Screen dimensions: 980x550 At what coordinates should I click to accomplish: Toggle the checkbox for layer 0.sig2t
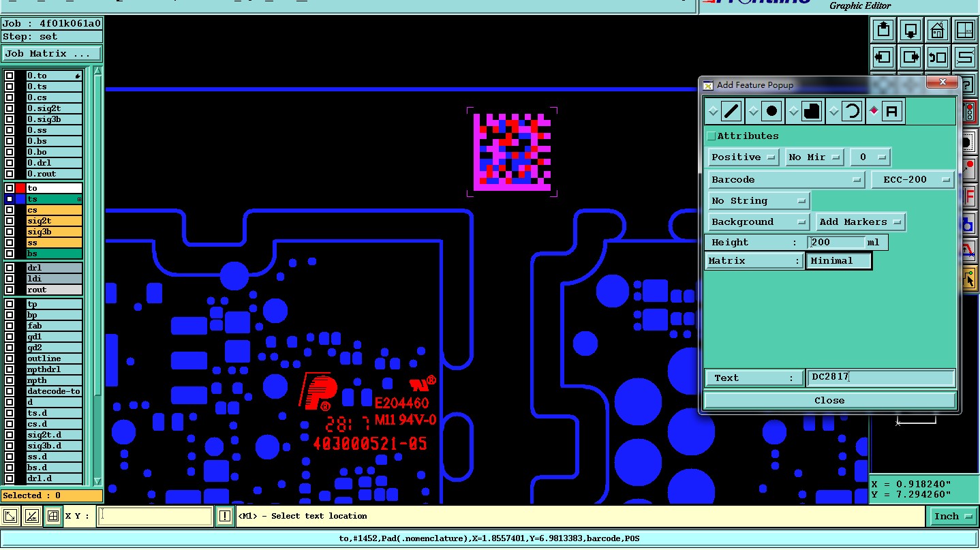(10, 108)
